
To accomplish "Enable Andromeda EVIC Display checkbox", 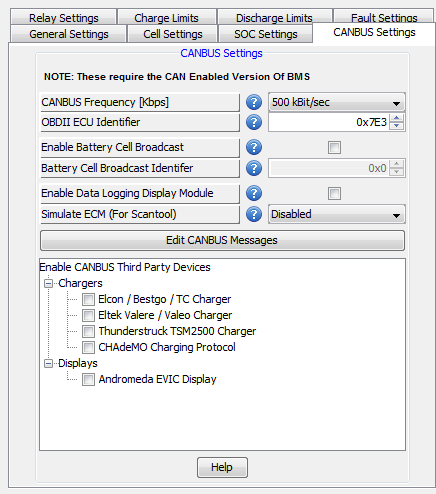I will click(x=88, y=379).
